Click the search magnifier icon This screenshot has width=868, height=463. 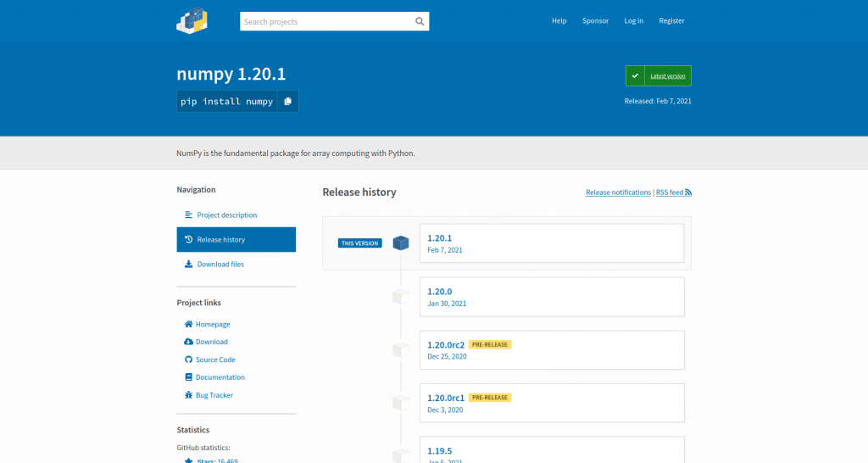click(420, 21)
